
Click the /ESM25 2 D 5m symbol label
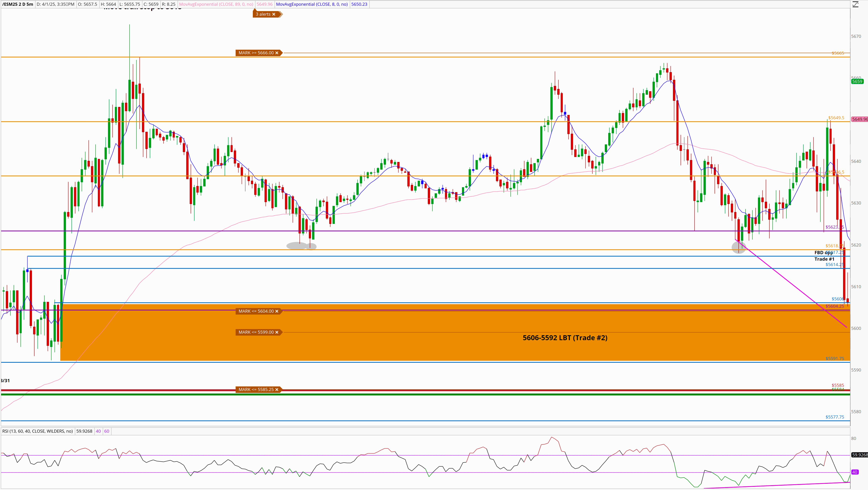tap(18, 4)
